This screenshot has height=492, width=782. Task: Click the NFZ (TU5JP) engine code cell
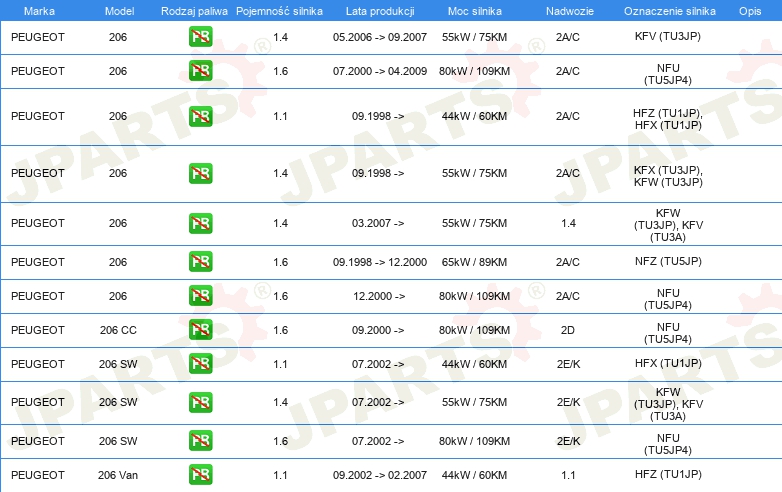coord(668,261)
